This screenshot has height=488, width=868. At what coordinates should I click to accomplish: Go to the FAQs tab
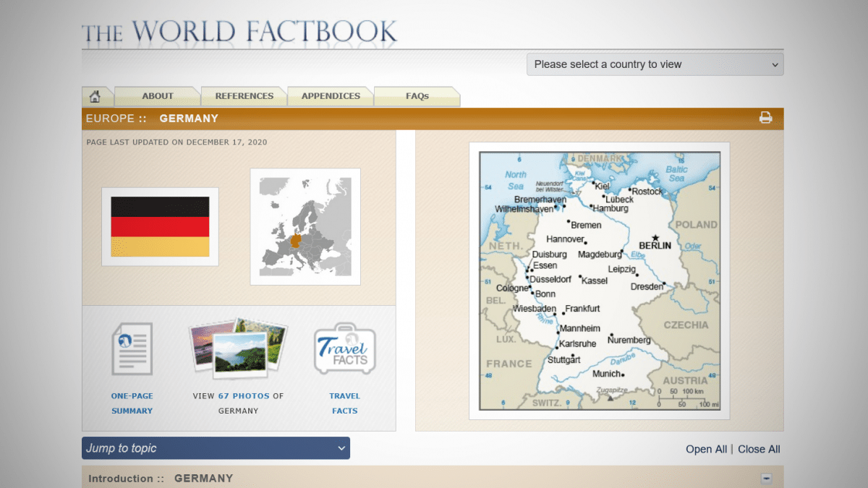pyautogui.click(x=417, y=96)
